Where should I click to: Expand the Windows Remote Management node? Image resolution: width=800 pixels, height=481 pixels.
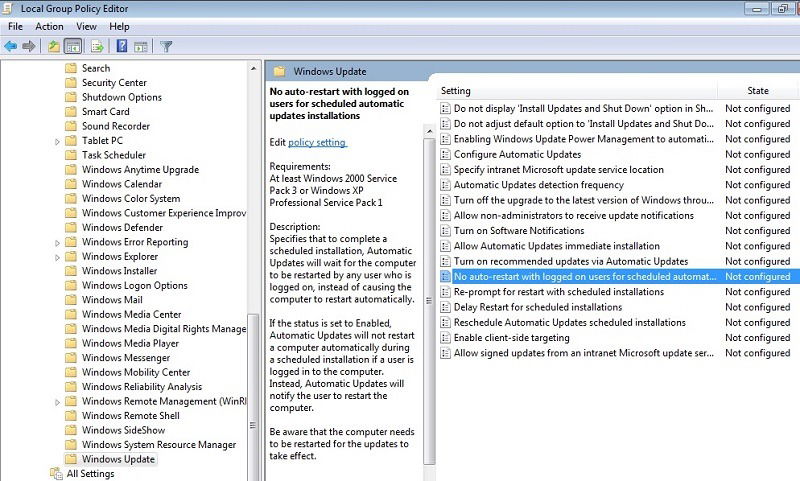57,402
